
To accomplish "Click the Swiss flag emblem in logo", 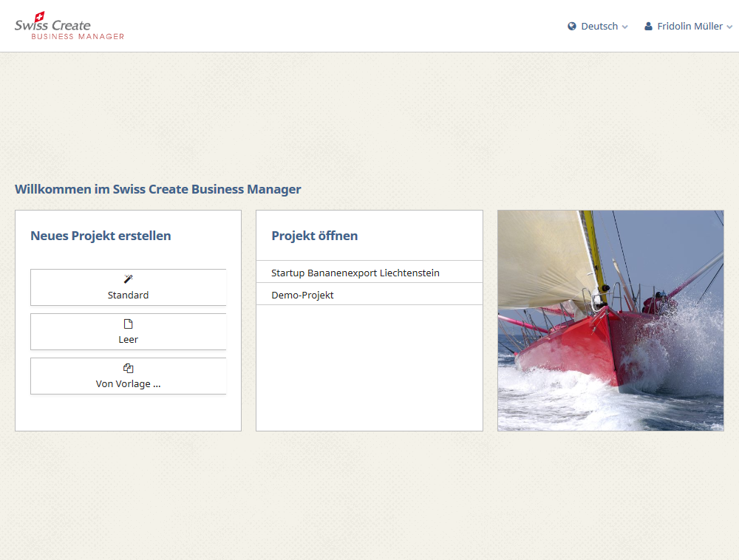I will (40, 16).
